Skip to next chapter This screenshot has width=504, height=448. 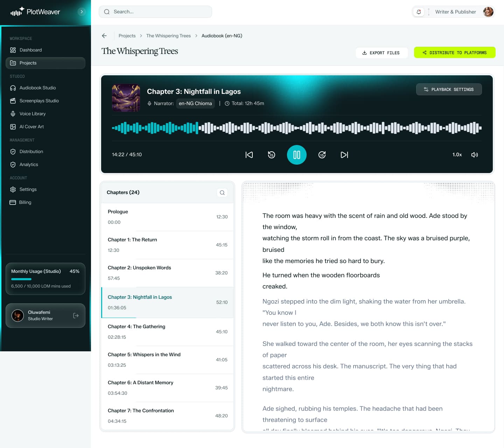pyautogui.click(x=344, y=155)
